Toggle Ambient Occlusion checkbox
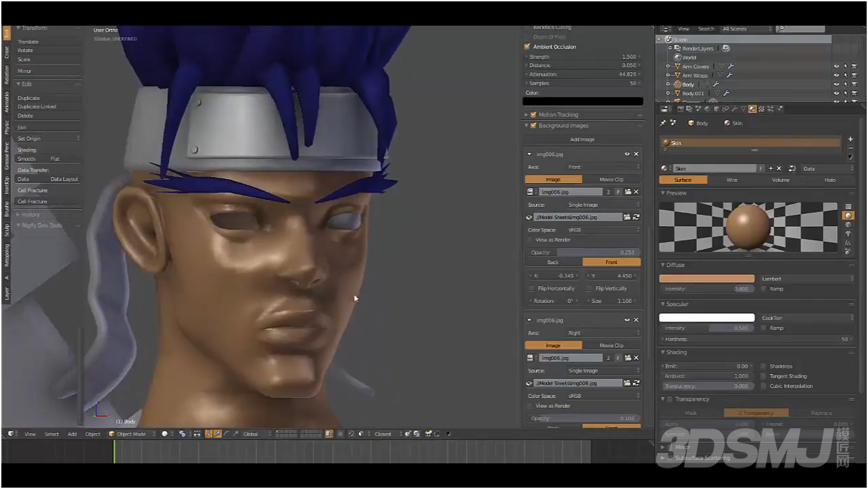The width and height of the screenshot is (868, 489). click(527, 47)
